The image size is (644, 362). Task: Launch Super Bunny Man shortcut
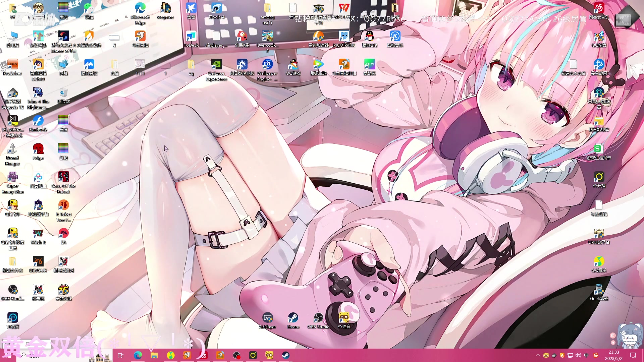[x=12, y=182]
